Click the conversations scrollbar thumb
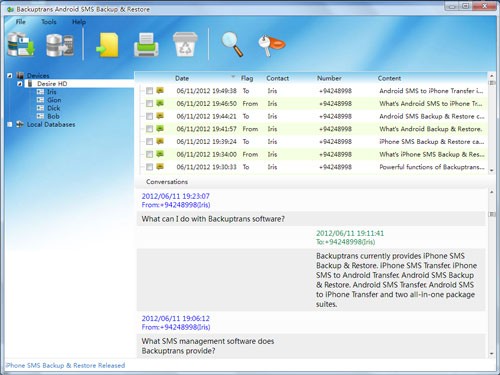Viewport: 500px width, 375px height. (492, 214)
